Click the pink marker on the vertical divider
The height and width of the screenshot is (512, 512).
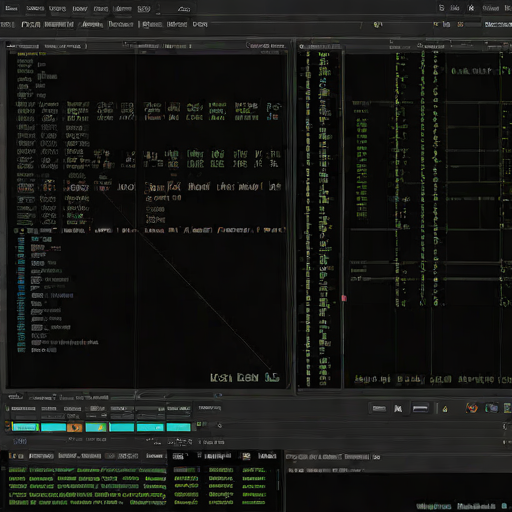(x=344, y=298)
